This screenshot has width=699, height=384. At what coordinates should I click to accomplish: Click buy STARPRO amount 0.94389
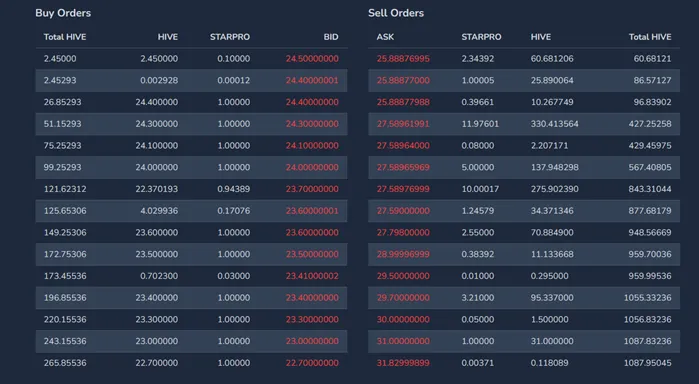coord(234,189)
